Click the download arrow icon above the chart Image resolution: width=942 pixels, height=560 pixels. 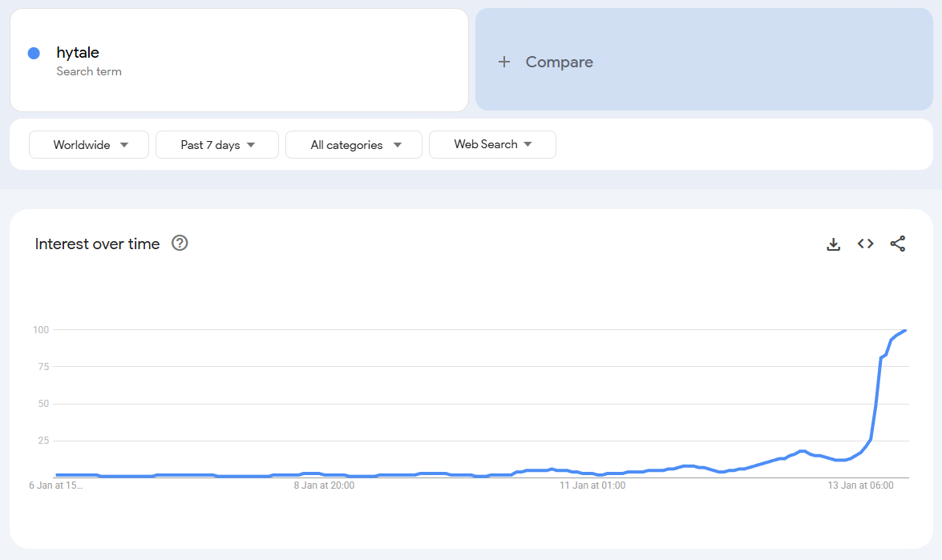834,244
